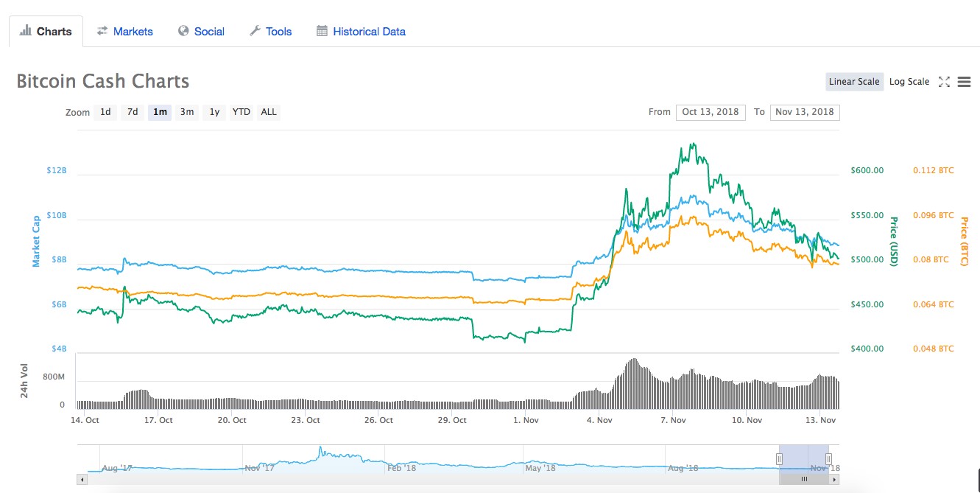Click the calendar icon beside Historical Data

point(322,31)
